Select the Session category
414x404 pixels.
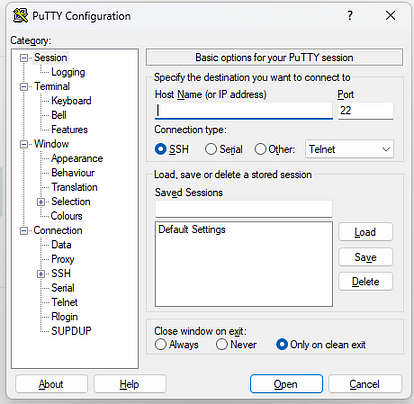51,57
